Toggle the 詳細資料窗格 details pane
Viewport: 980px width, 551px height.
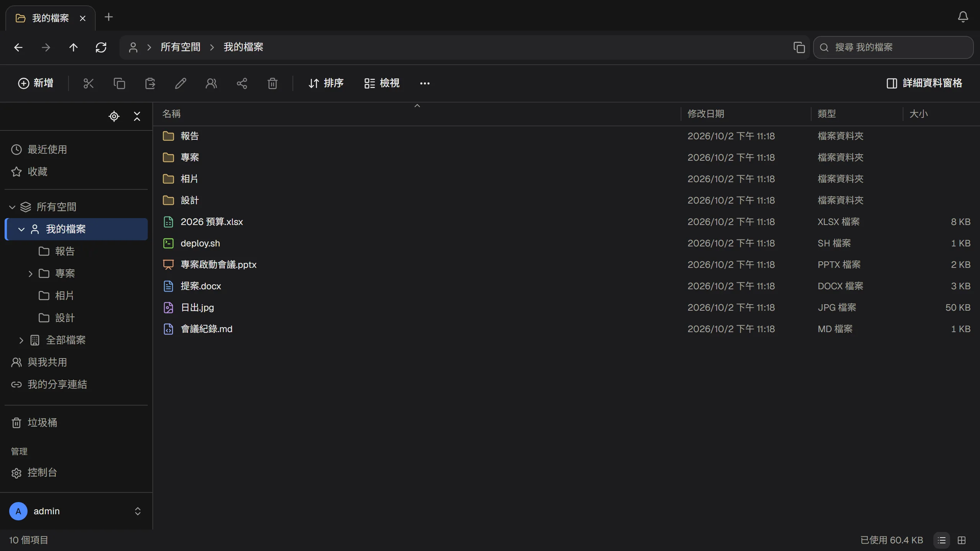[924, 83]
